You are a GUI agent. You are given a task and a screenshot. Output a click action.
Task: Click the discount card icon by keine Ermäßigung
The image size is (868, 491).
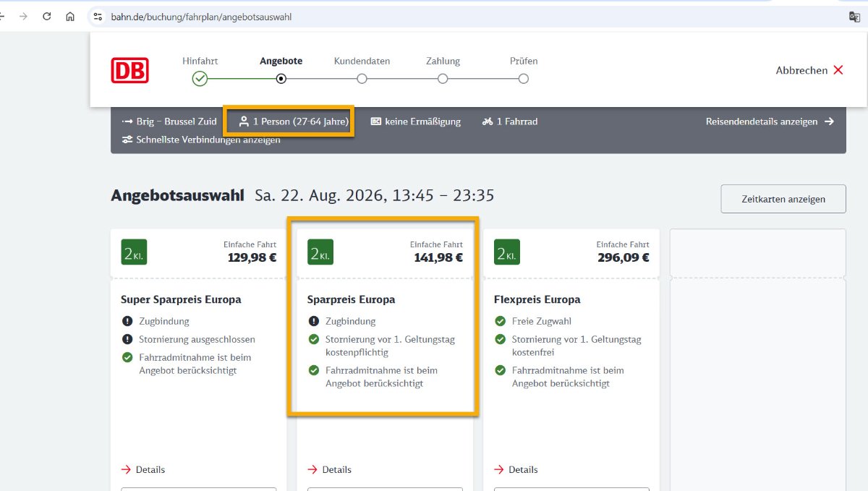point(376,121)
